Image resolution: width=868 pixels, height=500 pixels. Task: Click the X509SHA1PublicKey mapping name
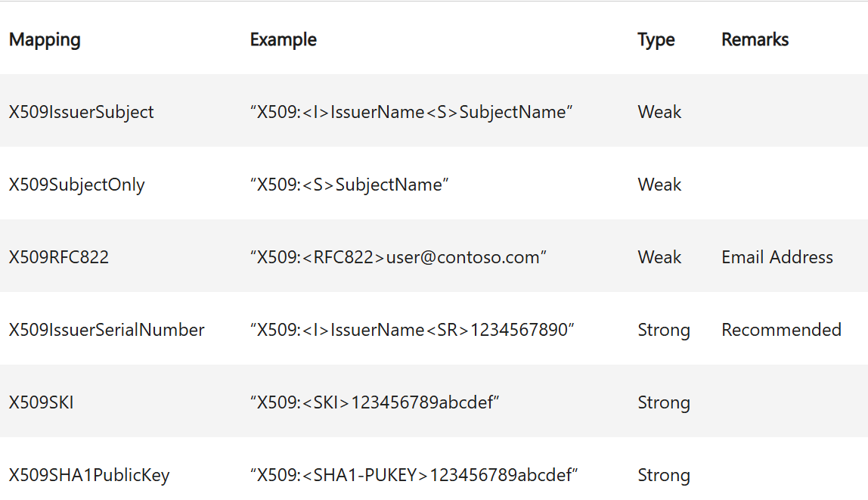click(89, 475)
